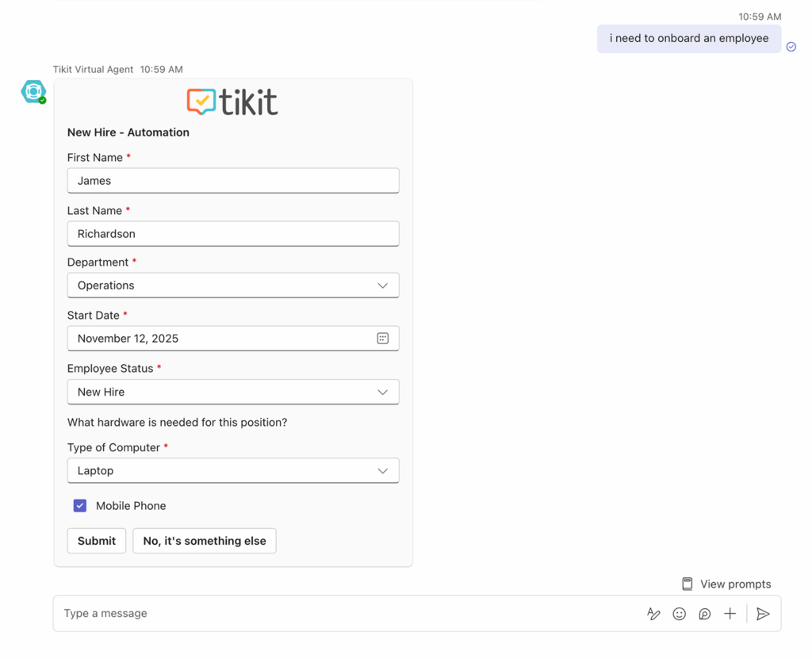Uncheck the Mobile Phone checkbox
The height and width of the screenshot is (659, 812).
(79, 505)
